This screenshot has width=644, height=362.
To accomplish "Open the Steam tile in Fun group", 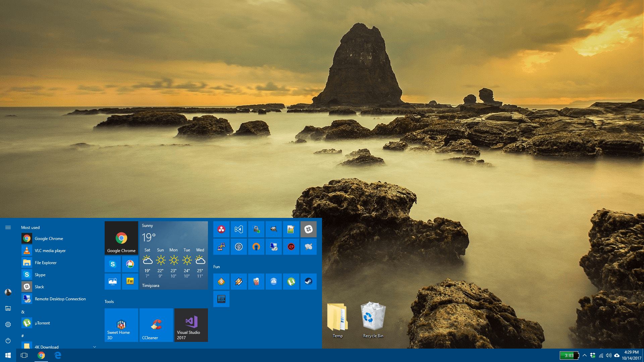I will pyautogui.click(x=308, y=282).
